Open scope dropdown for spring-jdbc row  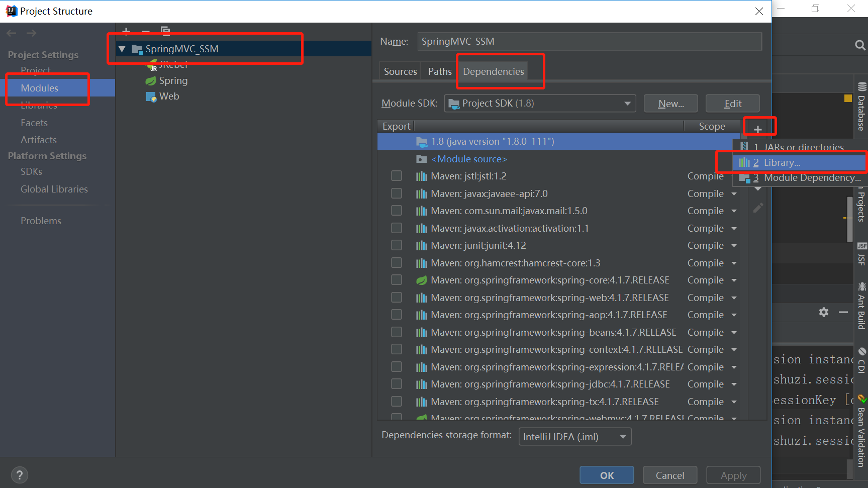click(734, 384)
